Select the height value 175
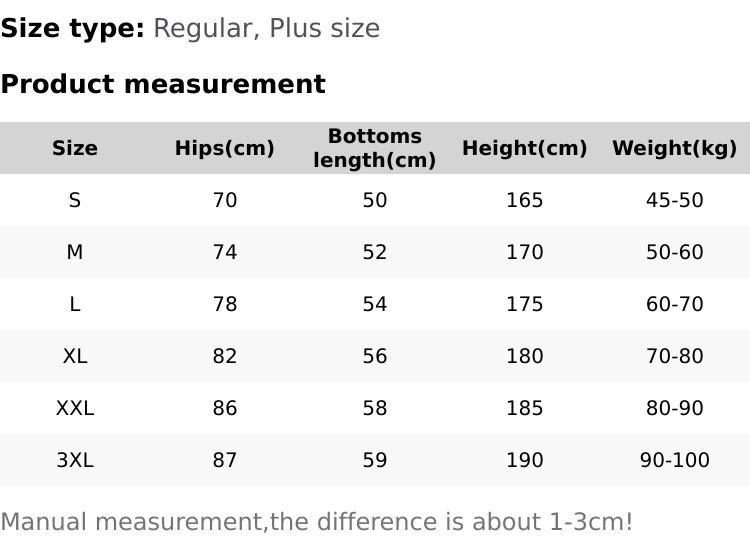750x558 pixels. [525, 305]
